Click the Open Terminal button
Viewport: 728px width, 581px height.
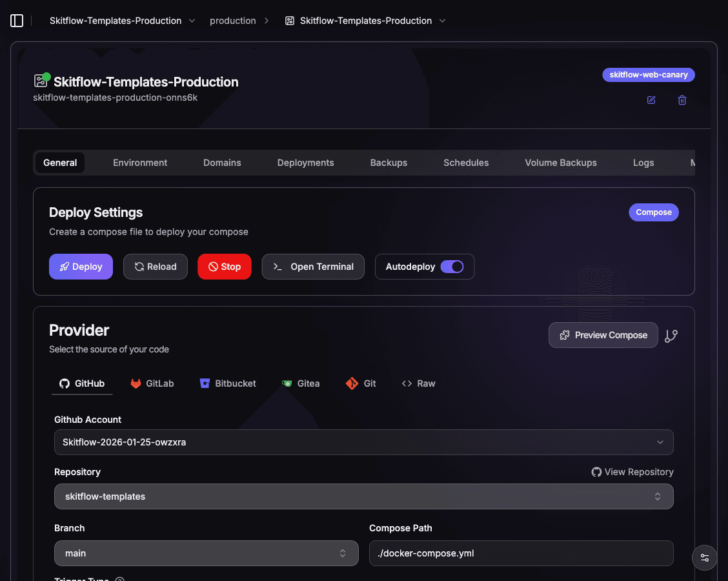tap(313, 267)
